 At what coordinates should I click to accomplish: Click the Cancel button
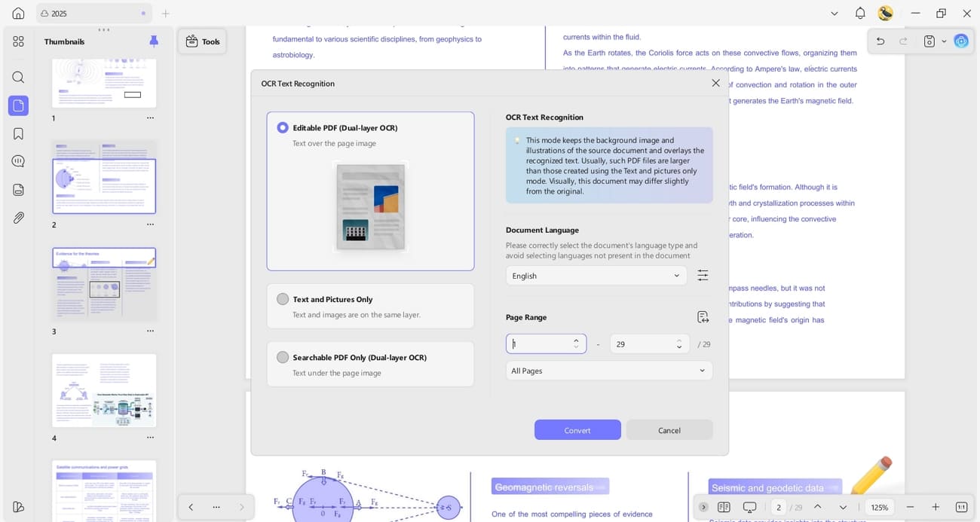669,430
